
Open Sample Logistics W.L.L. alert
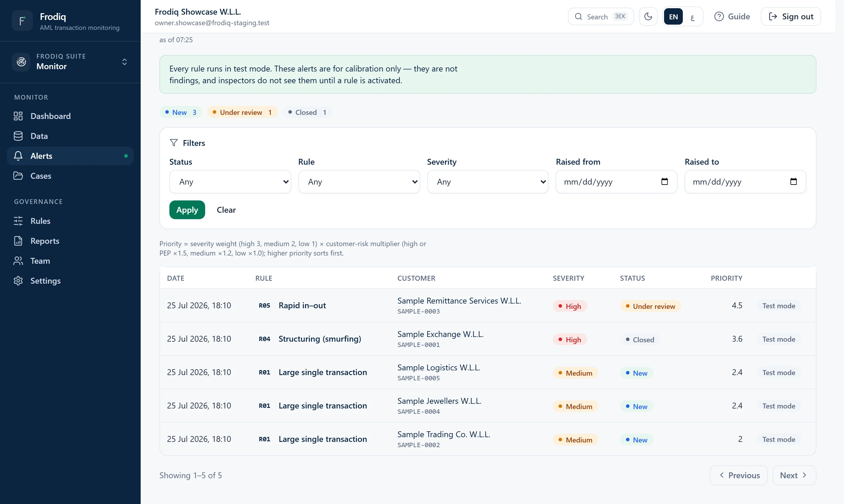pos(488,372)
